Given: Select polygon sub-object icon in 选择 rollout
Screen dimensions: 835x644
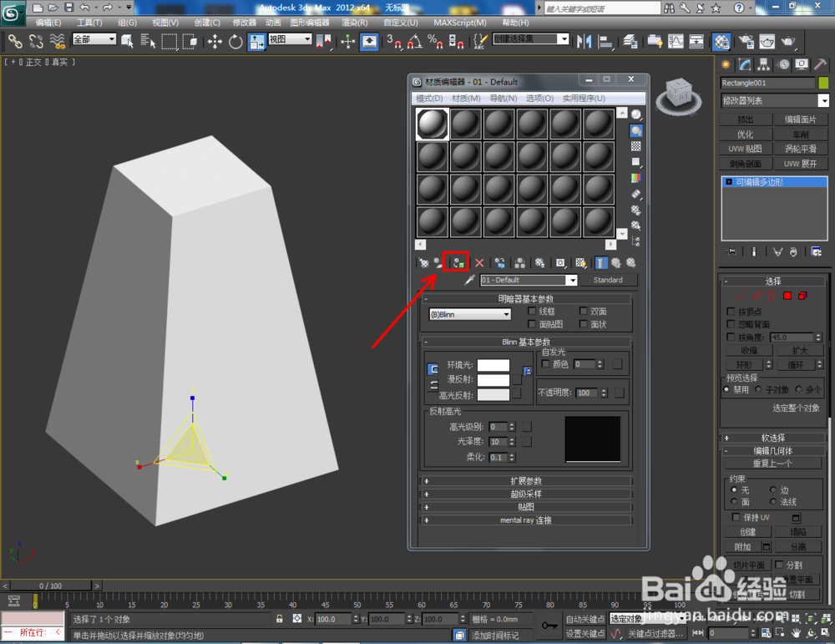Looking at the screenshot, I should click(787, 296).
